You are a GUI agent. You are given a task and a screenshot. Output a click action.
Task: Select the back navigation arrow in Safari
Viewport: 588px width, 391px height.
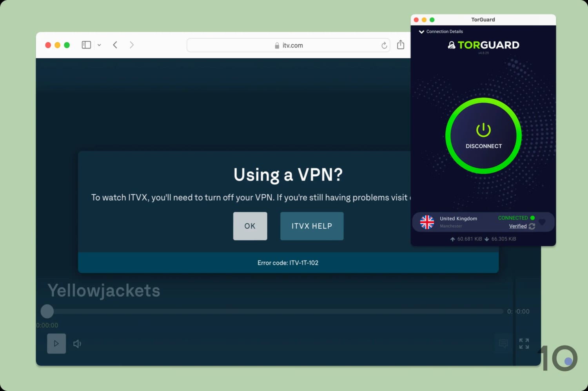[115, 45]
